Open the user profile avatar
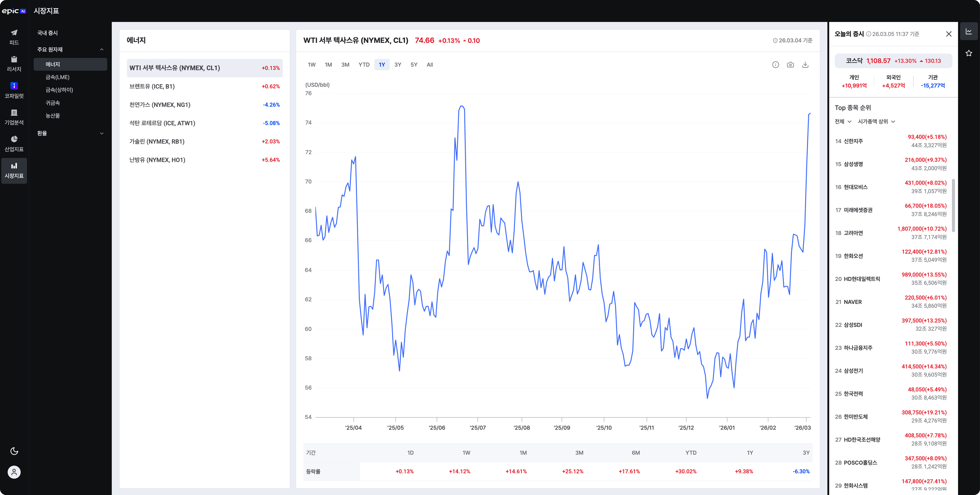980x495 pixels. tap(14, 472)
